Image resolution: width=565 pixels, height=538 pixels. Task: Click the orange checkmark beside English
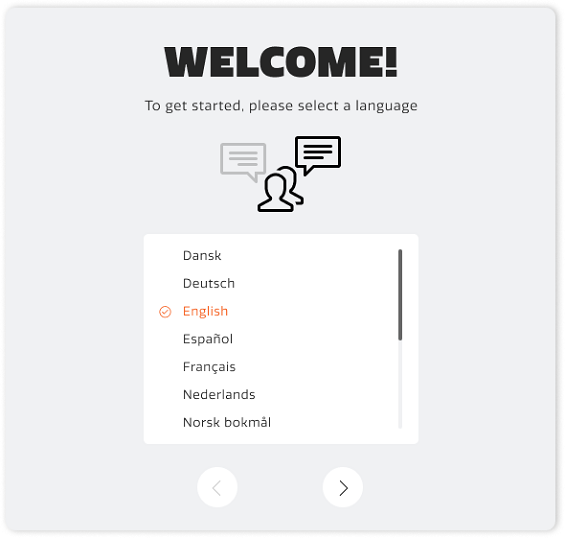coord(165,312)
